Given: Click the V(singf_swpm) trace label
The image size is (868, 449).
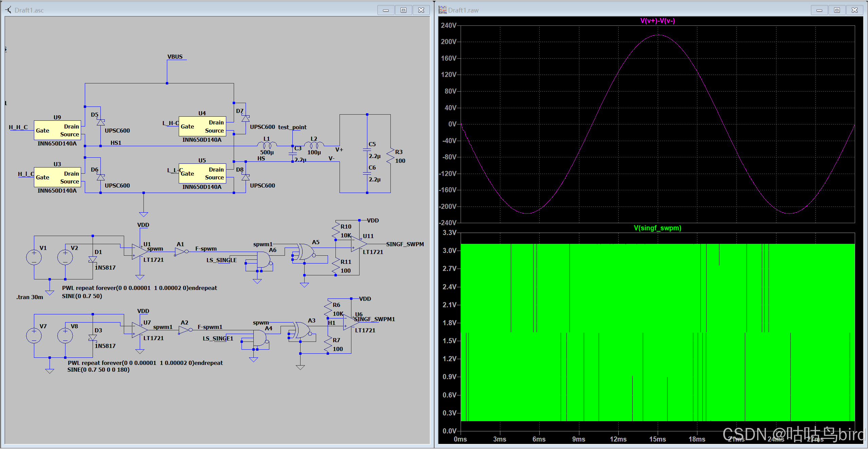Looking at the screenshot, I should [657, 228].
